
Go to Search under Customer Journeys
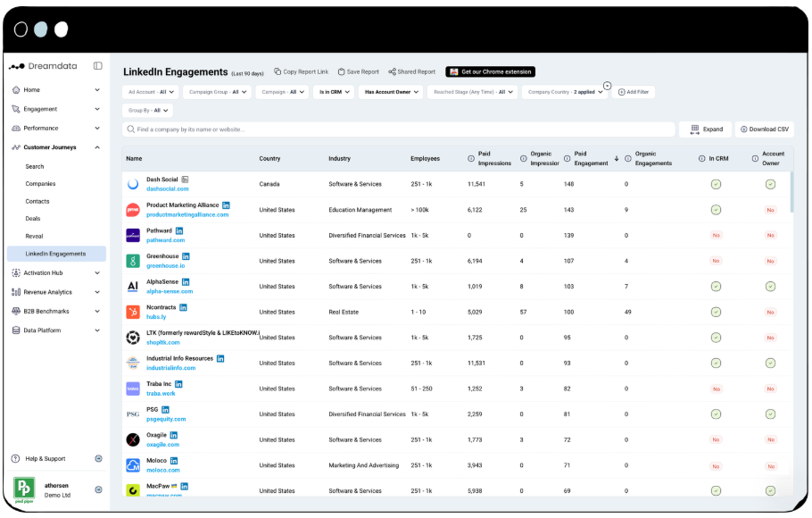pos(35,166)
